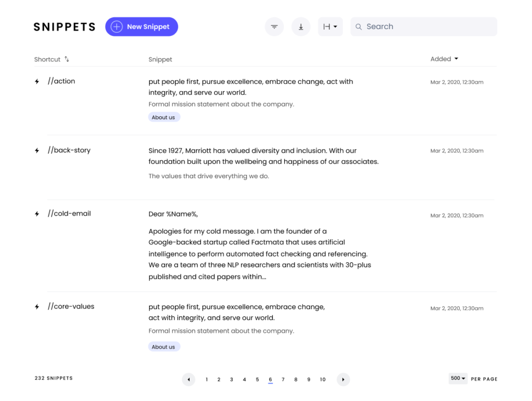Go to previous page arrow

189,379
